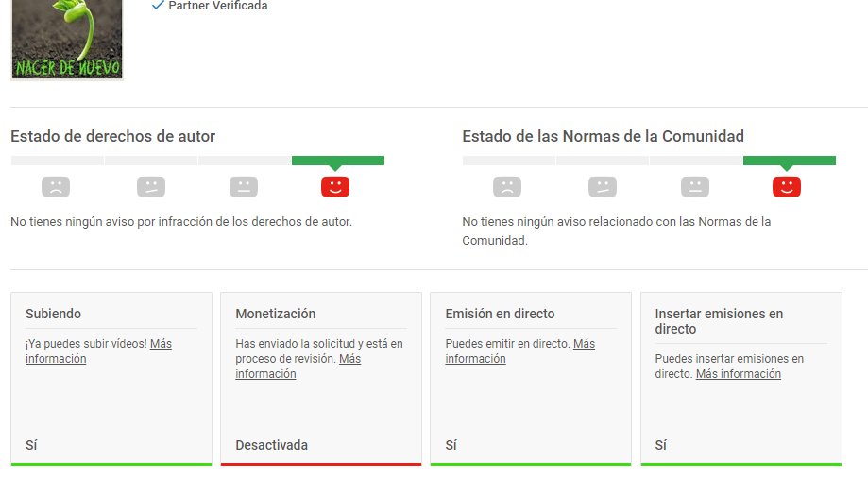Click the no Community Guidelines strikes message
Viewport: 868px width, 479px height.
click(616, 231)
